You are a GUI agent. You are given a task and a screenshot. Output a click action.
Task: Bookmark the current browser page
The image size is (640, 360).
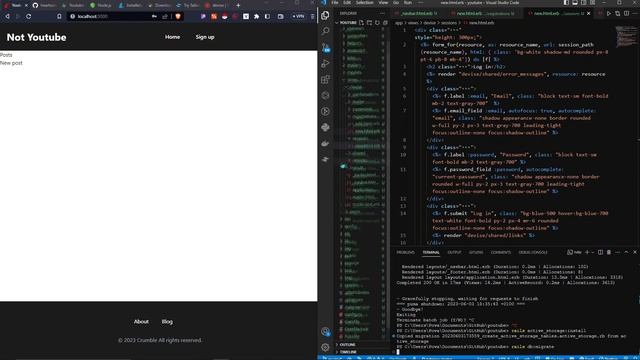pos(59,16)
